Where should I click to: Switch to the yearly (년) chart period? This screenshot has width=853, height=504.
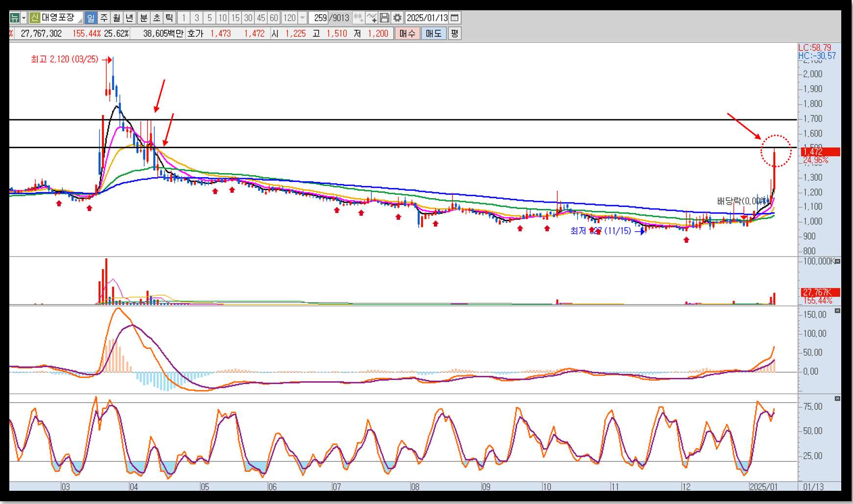point(129,18)
